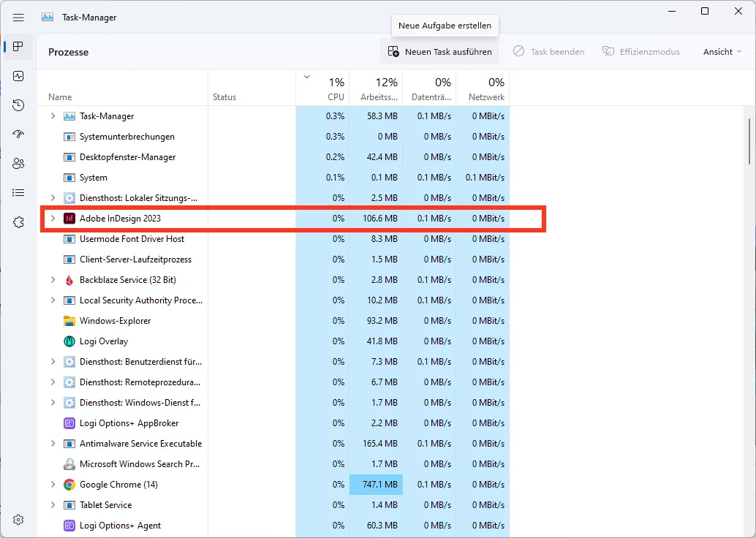Select the Logi Overlay process name
Screen dimensions: 756x538
(104, 341)
